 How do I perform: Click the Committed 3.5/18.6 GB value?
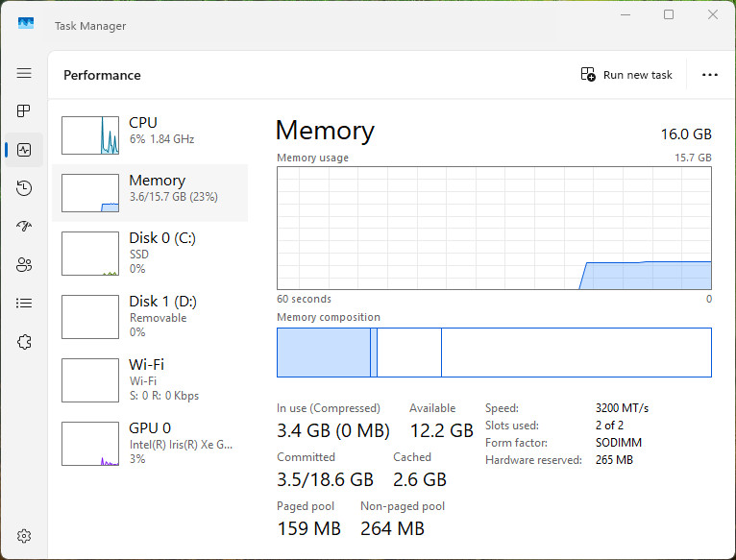(325, 479)
